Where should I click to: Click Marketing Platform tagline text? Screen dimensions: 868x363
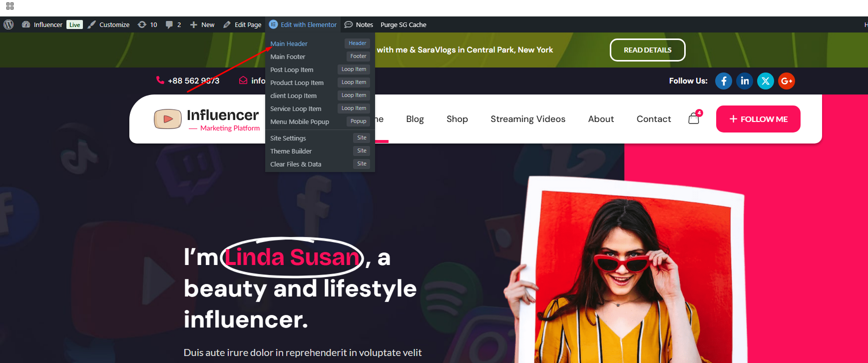(230, 128)
